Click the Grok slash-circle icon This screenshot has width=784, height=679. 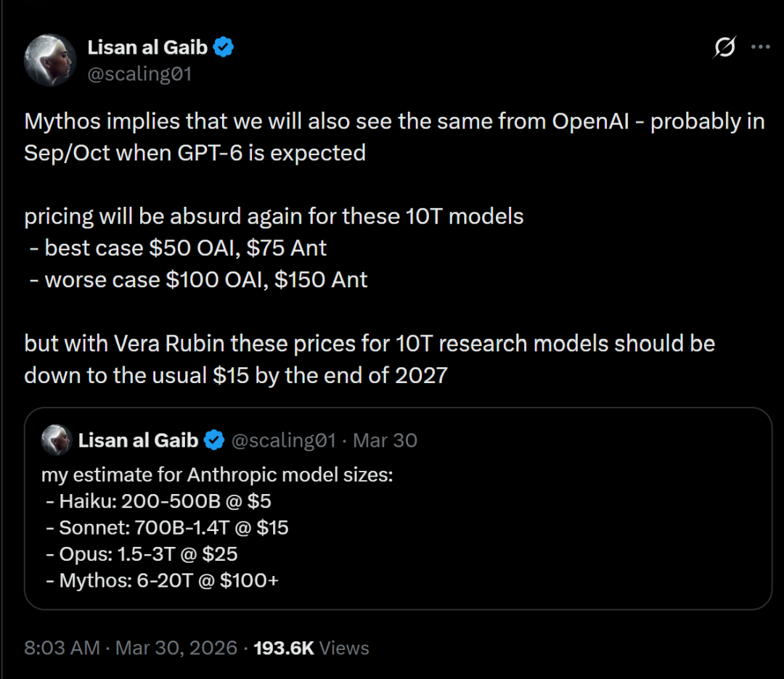tap(724, 47)
